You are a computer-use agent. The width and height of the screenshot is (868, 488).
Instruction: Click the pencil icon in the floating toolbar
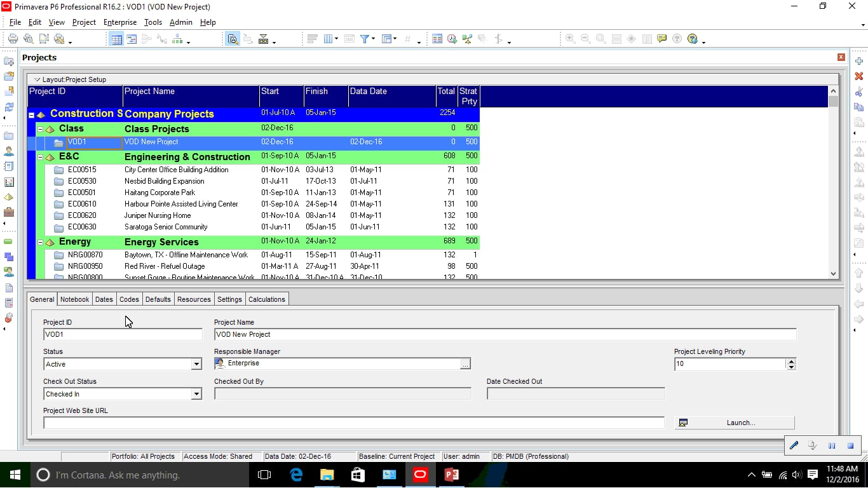tap(794, 445)
